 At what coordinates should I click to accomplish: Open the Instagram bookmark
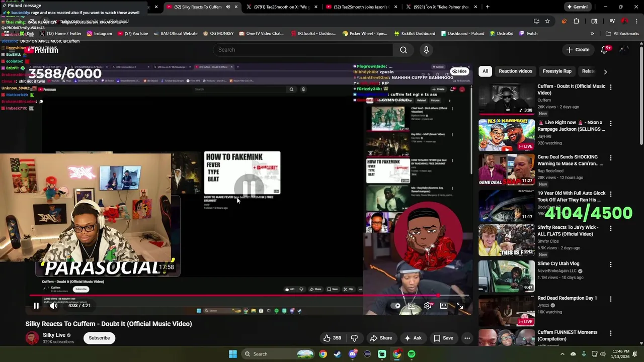pyautogui.click(x=100, y=34)
